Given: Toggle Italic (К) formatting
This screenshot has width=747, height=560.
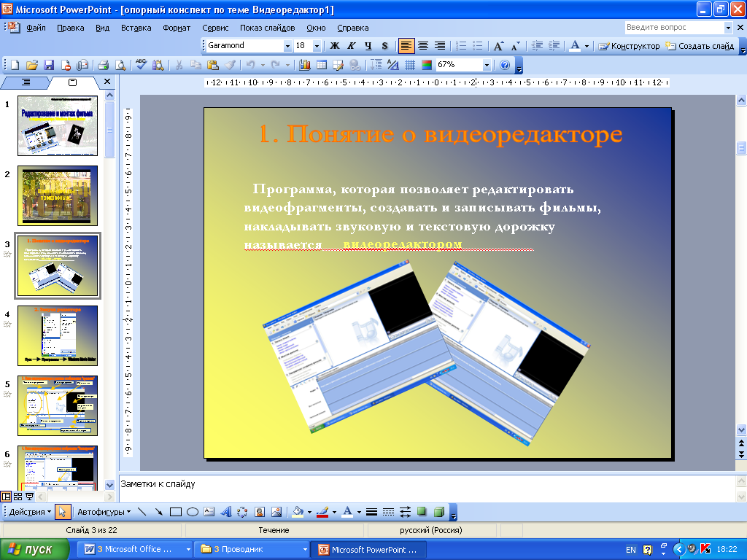Looking at the screenshot, I should (x=352, y=46).
